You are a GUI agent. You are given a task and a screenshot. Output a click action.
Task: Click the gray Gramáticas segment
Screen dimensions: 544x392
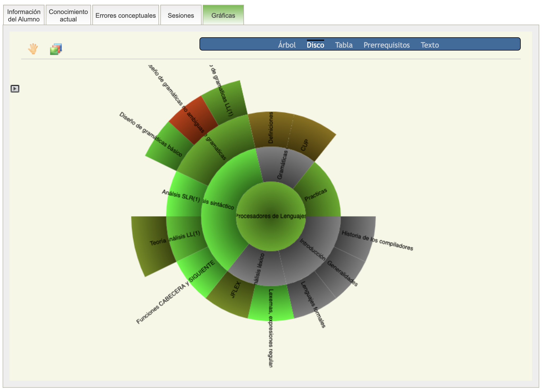(x=283, y=165)
